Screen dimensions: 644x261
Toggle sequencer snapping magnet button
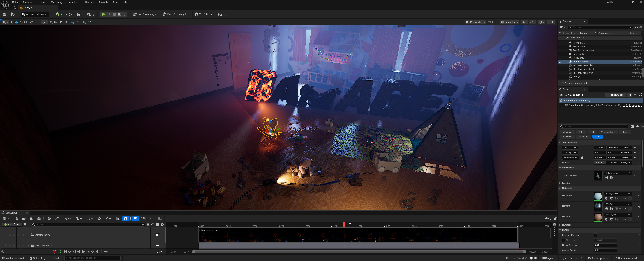tap(126, 219)
